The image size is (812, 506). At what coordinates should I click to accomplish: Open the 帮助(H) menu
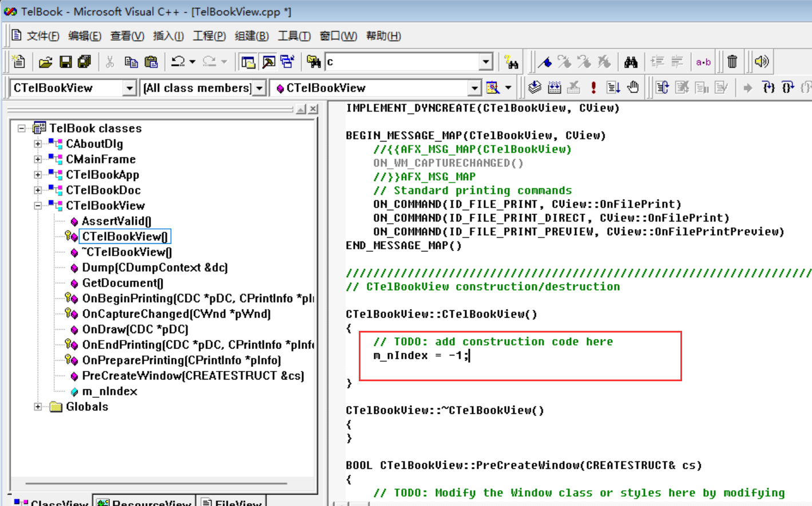coord(383,36)
